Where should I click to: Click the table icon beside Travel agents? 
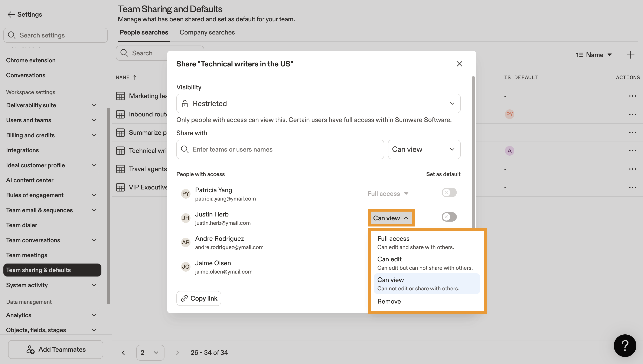pos(120,169)
